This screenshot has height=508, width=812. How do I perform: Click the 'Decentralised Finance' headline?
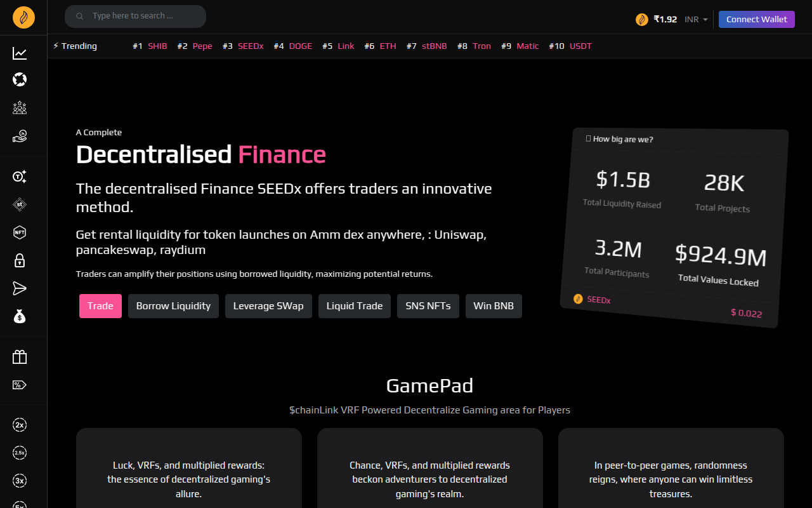(201, 154)
